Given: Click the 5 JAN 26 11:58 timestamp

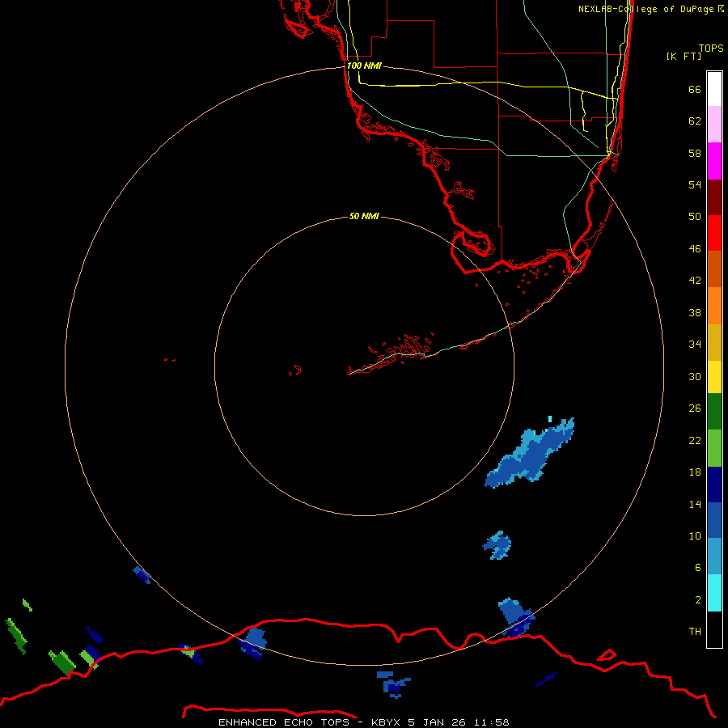Looking at the screenshot, I should coord(459,722).
